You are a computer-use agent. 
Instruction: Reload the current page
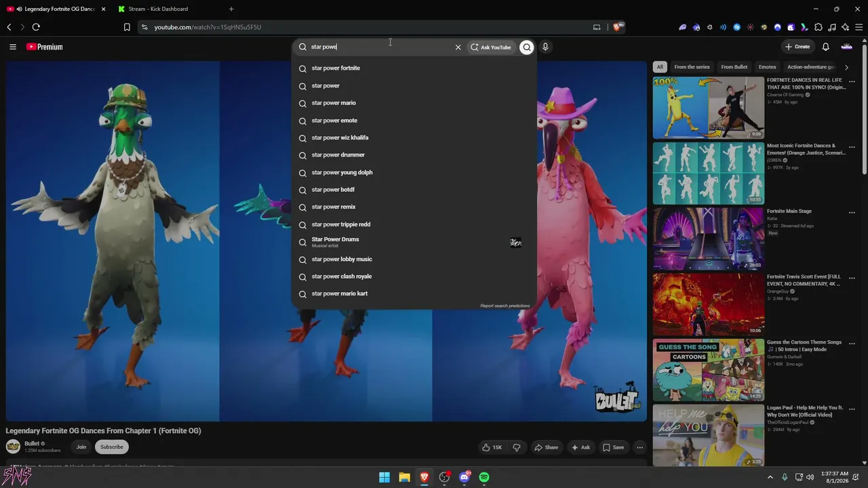36,27
